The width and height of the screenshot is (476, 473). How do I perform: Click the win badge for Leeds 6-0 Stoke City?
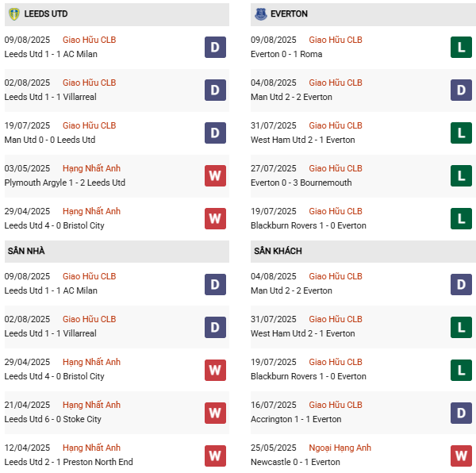(215, 412)
